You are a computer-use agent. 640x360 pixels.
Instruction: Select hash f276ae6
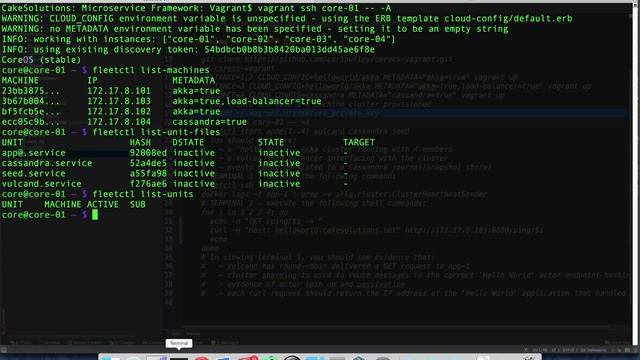[x=148, y=184]
